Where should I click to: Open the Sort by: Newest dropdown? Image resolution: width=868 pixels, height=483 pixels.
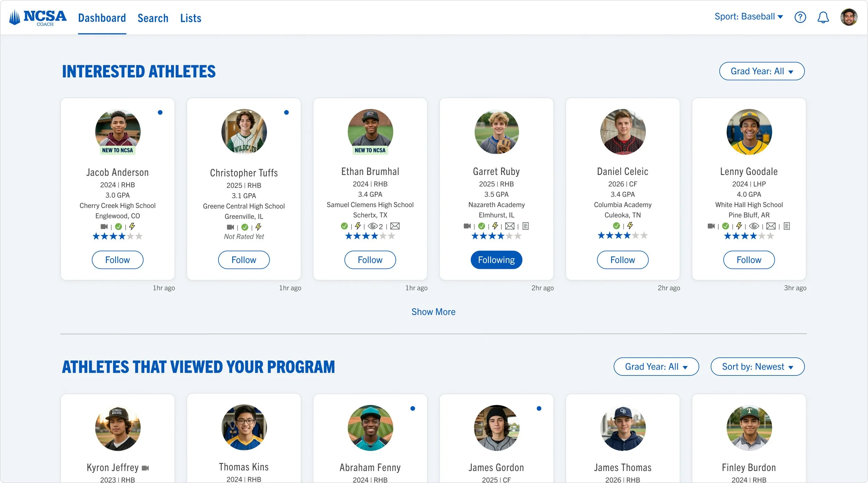pos(758,367)
